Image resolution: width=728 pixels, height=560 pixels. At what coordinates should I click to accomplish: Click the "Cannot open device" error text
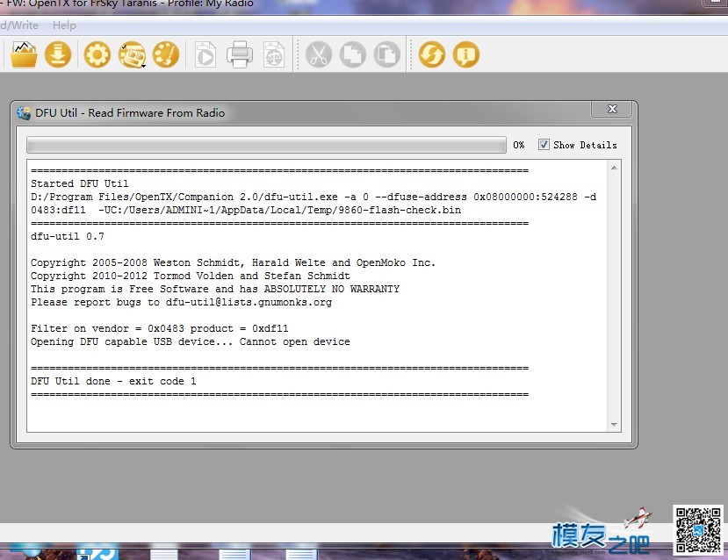pyautogui.click(x=295, y=342)
